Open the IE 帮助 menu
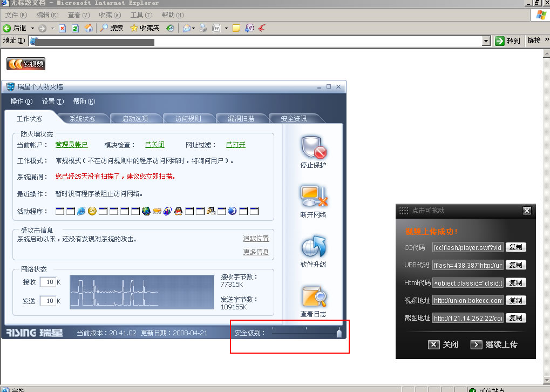The height and width of the screenshot is (392, 550). (x=172, y=15)
